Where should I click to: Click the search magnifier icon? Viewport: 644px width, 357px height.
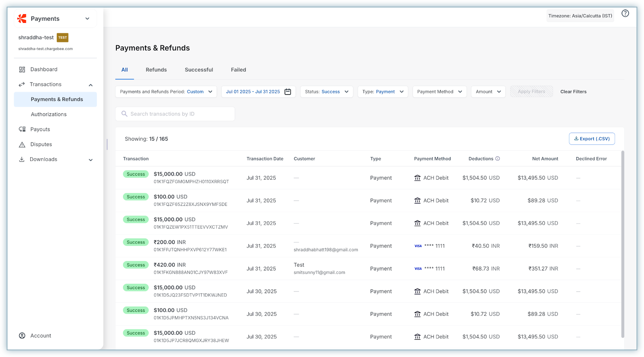click(x=124, y=114)
